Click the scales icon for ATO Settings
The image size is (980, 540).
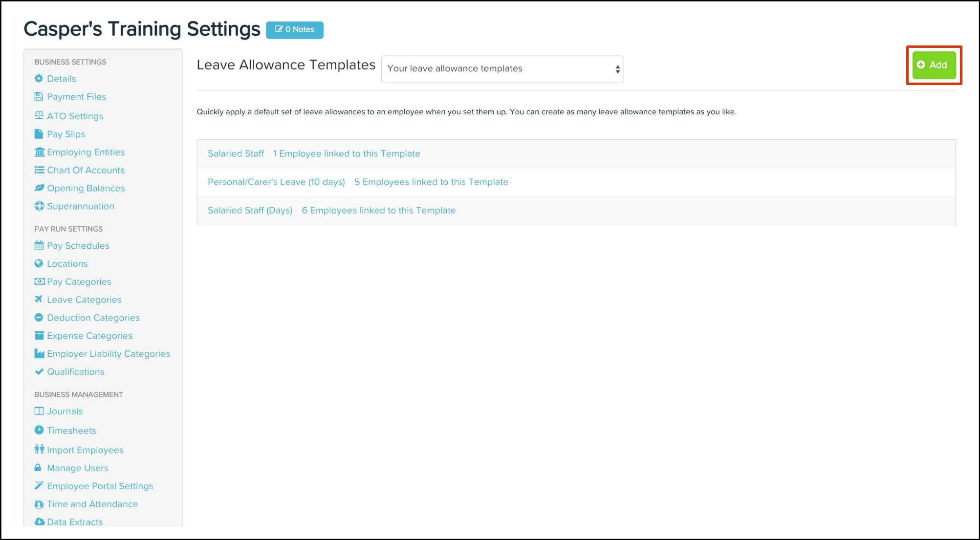pos(39,116)
